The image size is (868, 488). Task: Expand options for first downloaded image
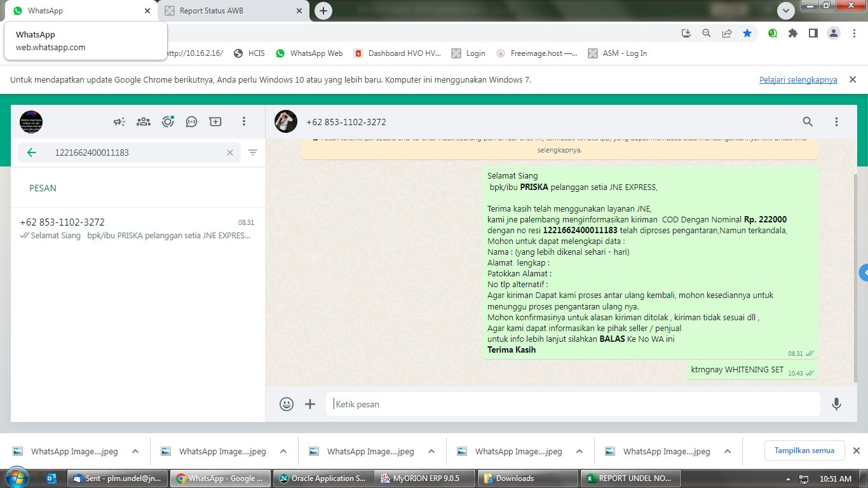[135, 452]
